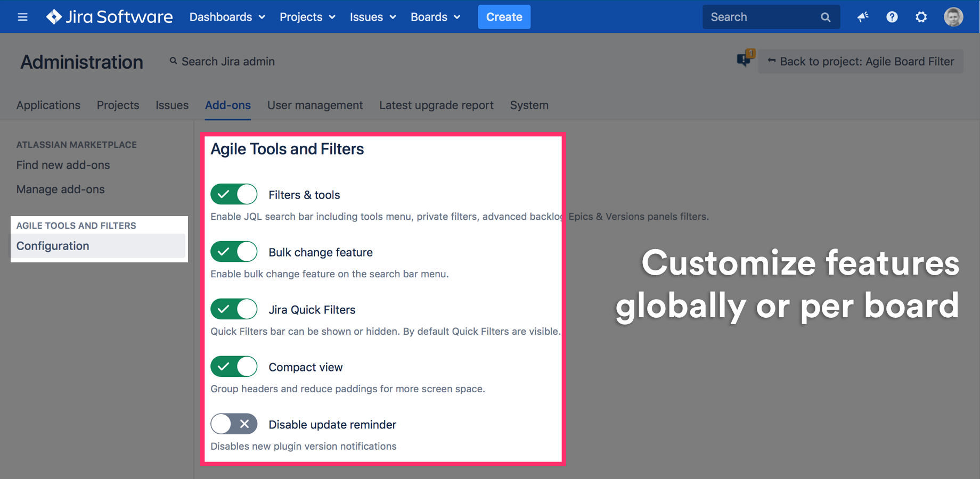Expand the Dashboards dropdown menu
Screen dimensions: 980x479
pyautogui.click(x=227, y=17)
